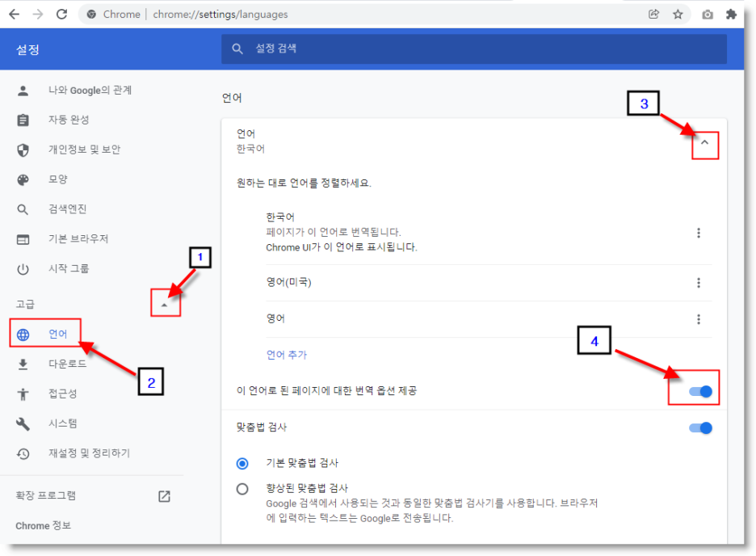Viewport: 756px width, 556px height.
Task: Click the clipboard icon for 자동 완성
Action: pyautogui.click(x=23, y=120)
